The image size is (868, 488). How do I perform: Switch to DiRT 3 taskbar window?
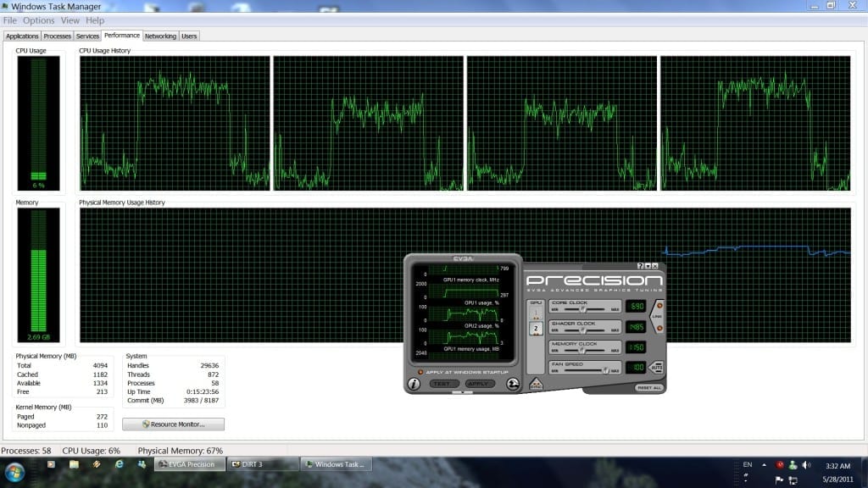click(264, 464)
